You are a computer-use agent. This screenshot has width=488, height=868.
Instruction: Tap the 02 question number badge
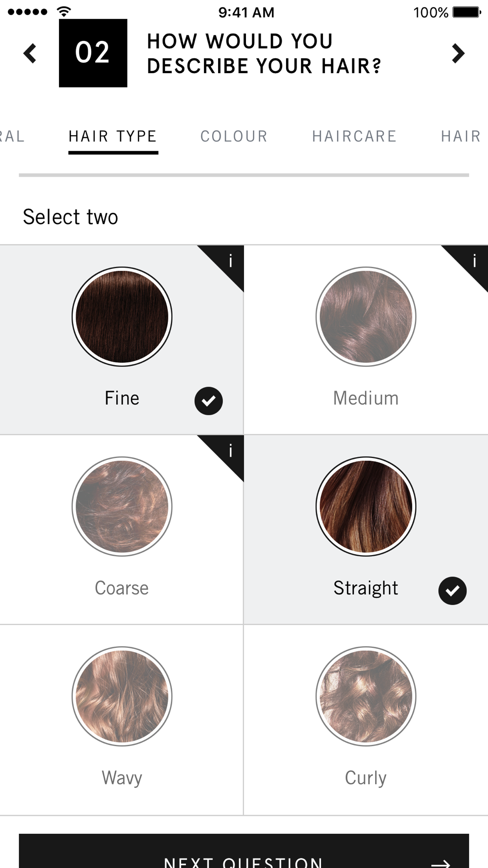tap(93, 53)
